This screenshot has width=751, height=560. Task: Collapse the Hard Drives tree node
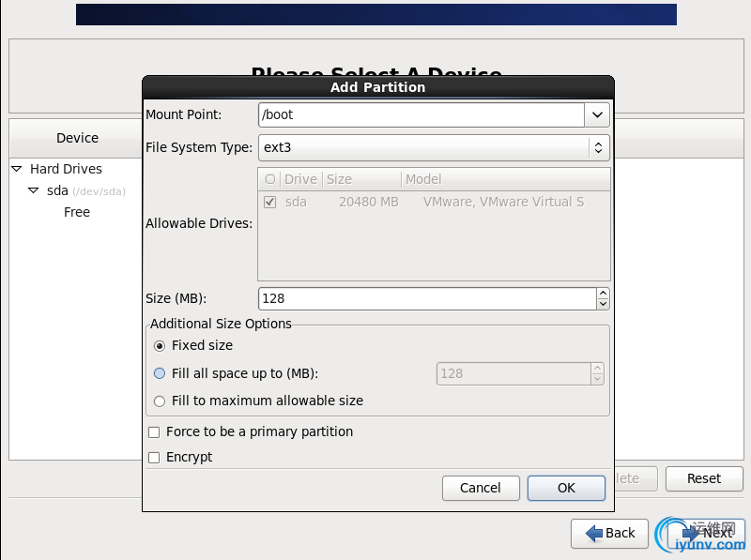17,170
